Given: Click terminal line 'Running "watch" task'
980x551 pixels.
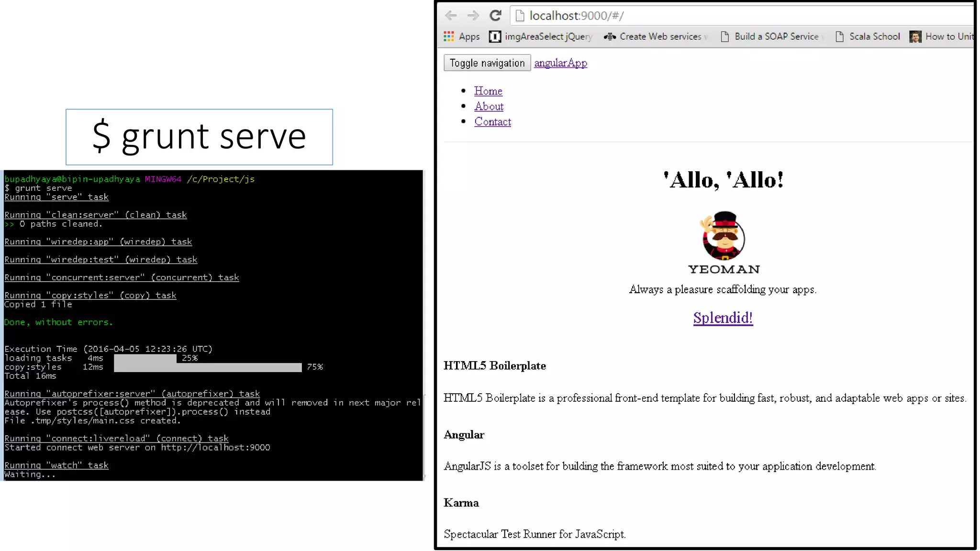Looking at the screenshot, I should point(56,465).
